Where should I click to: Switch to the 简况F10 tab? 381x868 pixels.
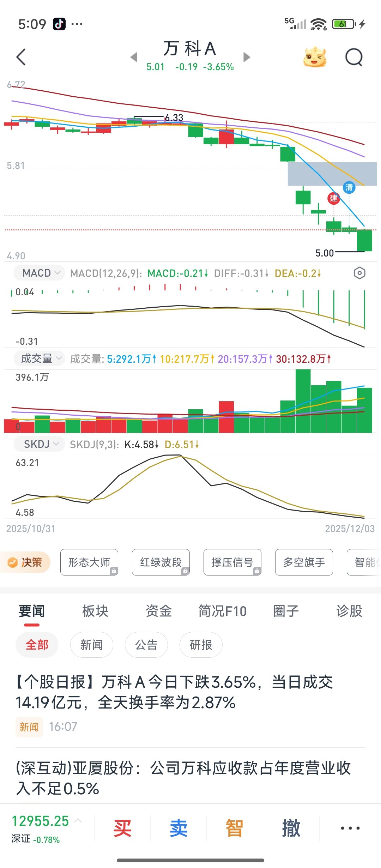[222, 611]
